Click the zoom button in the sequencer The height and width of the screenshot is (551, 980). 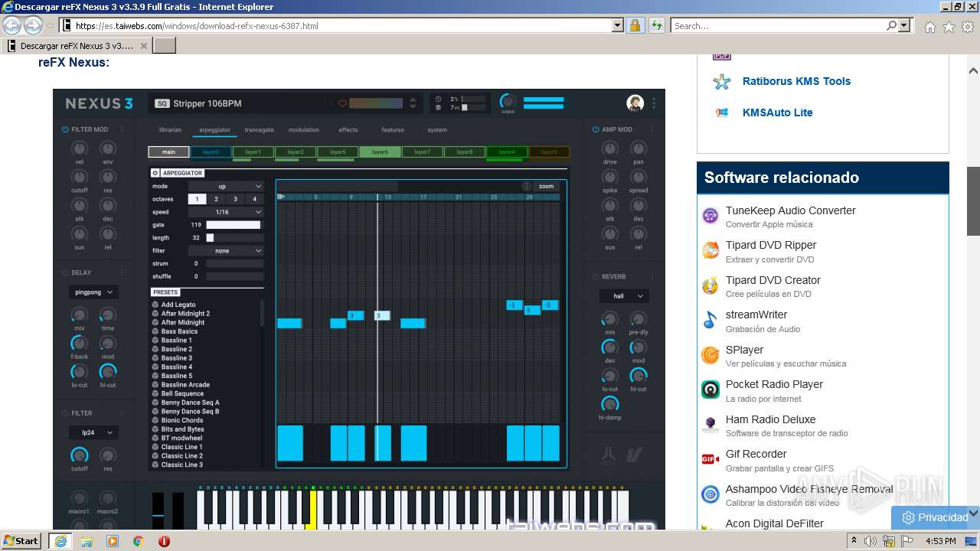point(546,186)
